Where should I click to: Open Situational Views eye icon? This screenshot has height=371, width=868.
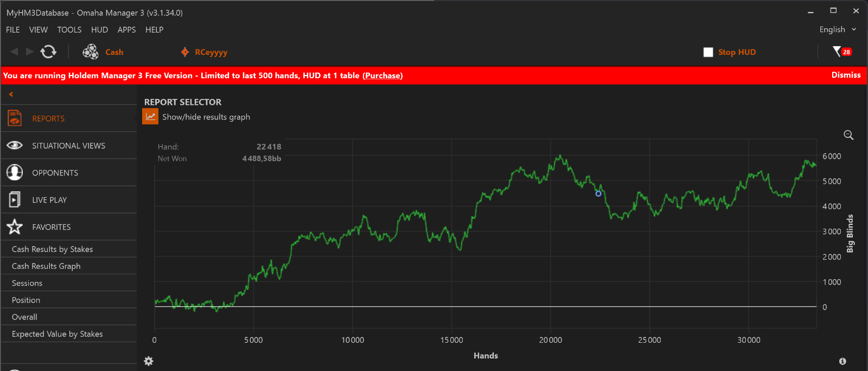(15, 146)
